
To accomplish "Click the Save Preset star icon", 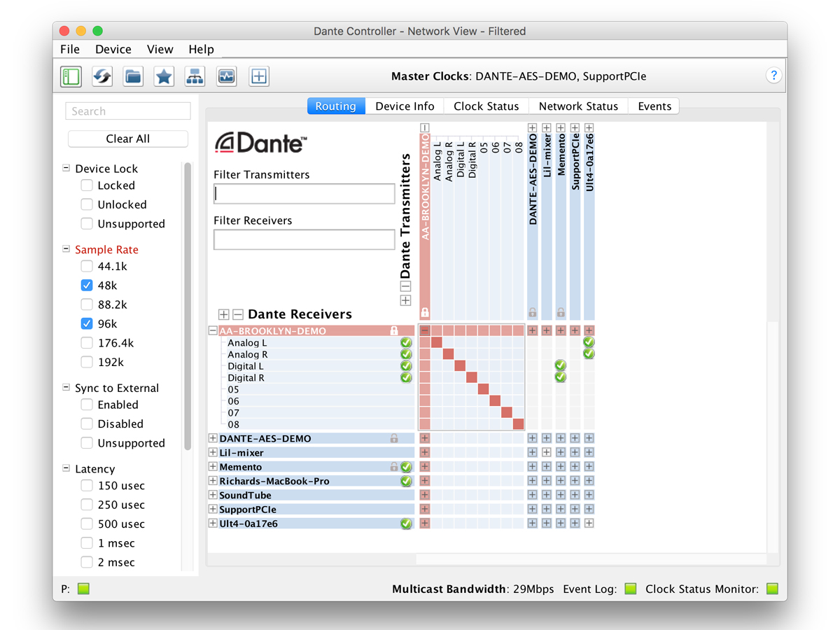I will click(x=164, y=76).
